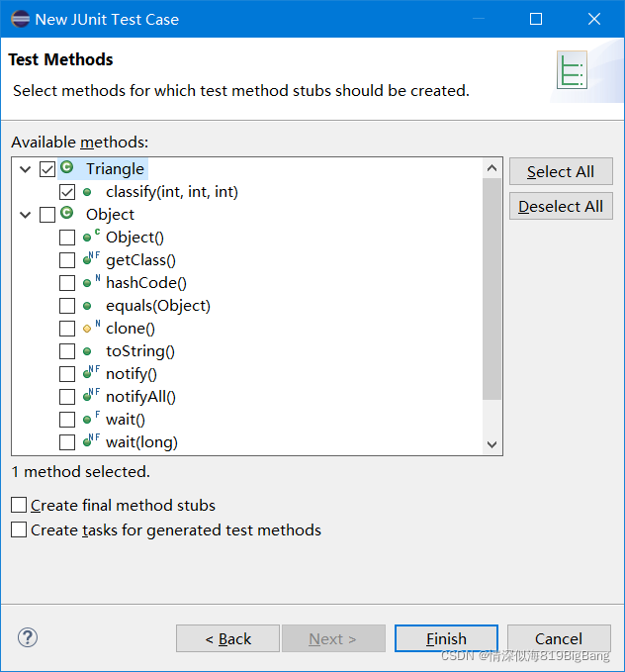Click the classify method public icon
Viewport: 625px width, 672px height.
click(87, 192)
